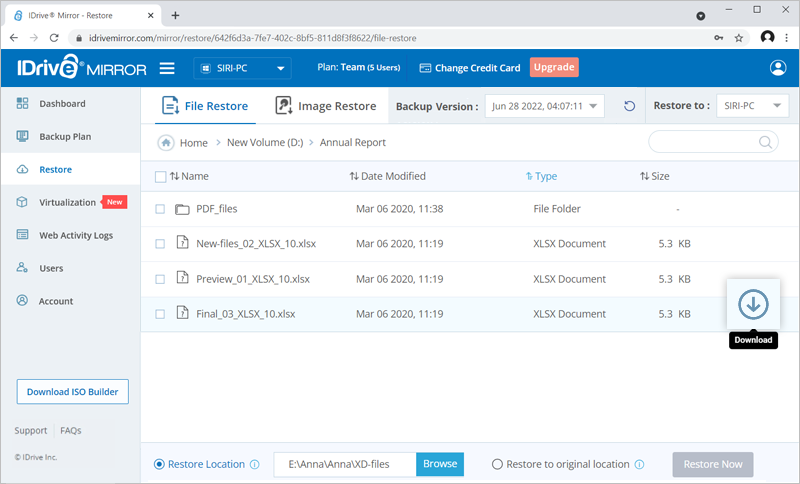Click the bookmark star icon
This screenshot has height=484, width=800.
(x=738, y=38)
